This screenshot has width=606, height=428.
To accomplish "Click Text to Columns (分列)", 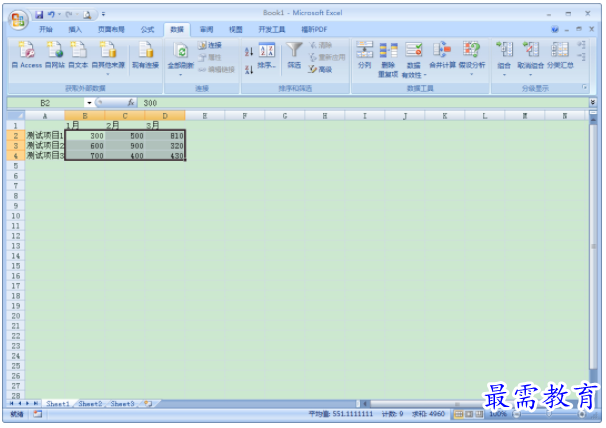I will (x=364, y=55).
